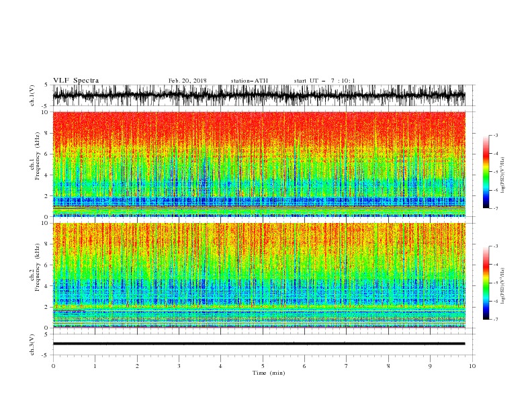The width and height of the screenshot is (532, 411).
Task: Click inside the ch.1 spectrogram panel
Action: coord(259,164)
